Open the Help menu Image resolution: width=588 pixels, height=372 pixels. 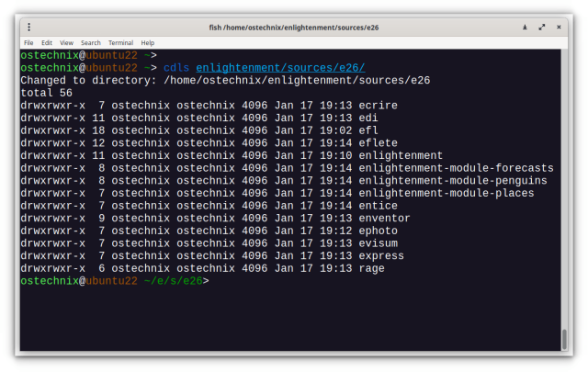(148, 43)
